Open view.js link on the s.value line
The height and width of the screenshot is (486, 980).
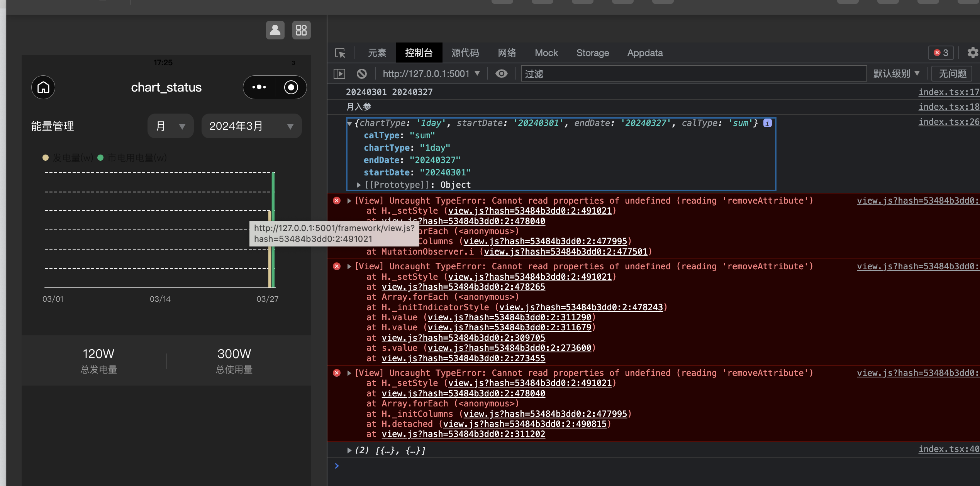click(x=509, y=348)
